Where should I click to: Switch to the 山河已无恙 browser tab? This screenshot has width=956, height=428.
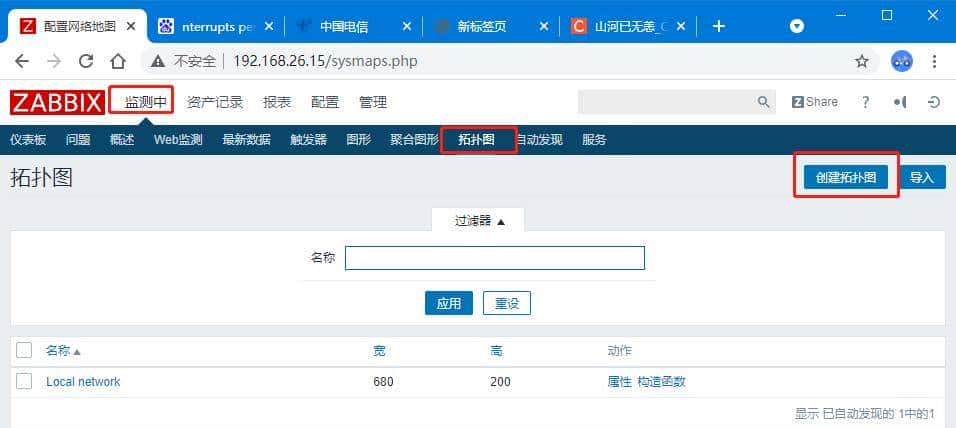coord(628,26)
